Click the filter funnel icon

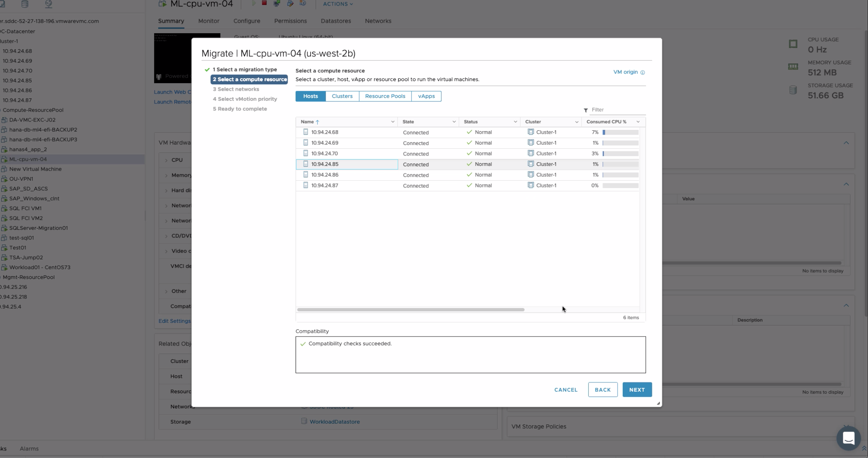(x=586, y=110)
